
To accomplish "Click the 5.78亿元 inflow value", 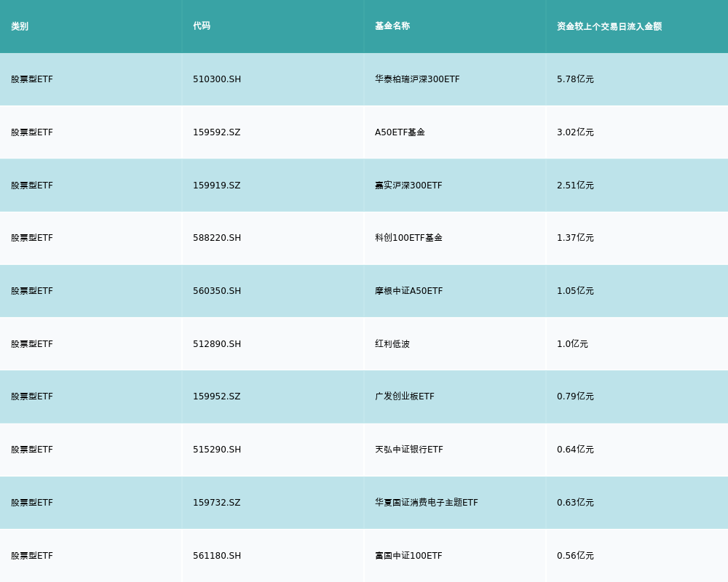I will (x=575, y=79).
